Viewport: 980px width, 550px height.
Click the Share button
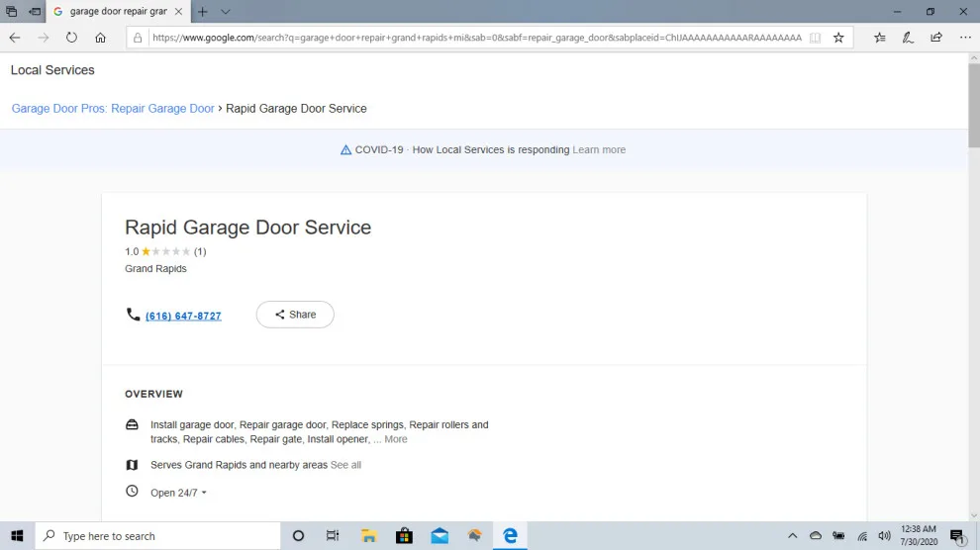click(x=295, y=315)
